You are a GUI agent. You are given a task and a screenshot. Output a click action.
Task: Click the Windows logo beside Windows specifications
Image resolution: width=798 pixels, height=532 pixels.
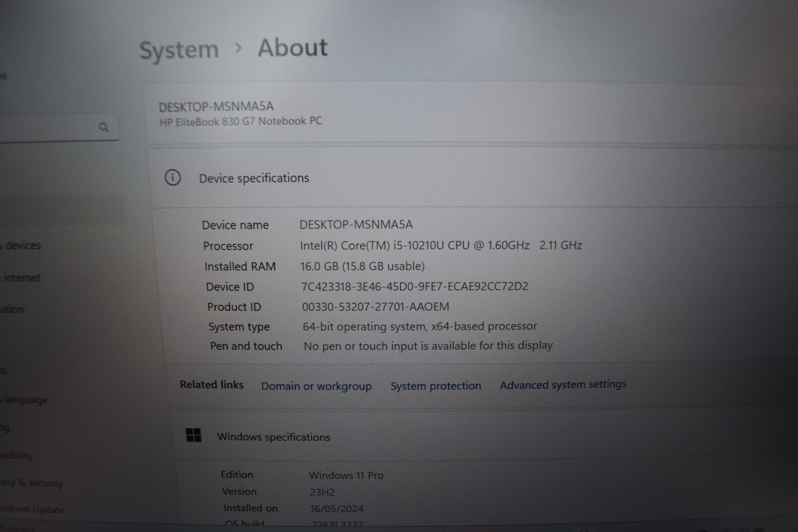coord(194,435)
